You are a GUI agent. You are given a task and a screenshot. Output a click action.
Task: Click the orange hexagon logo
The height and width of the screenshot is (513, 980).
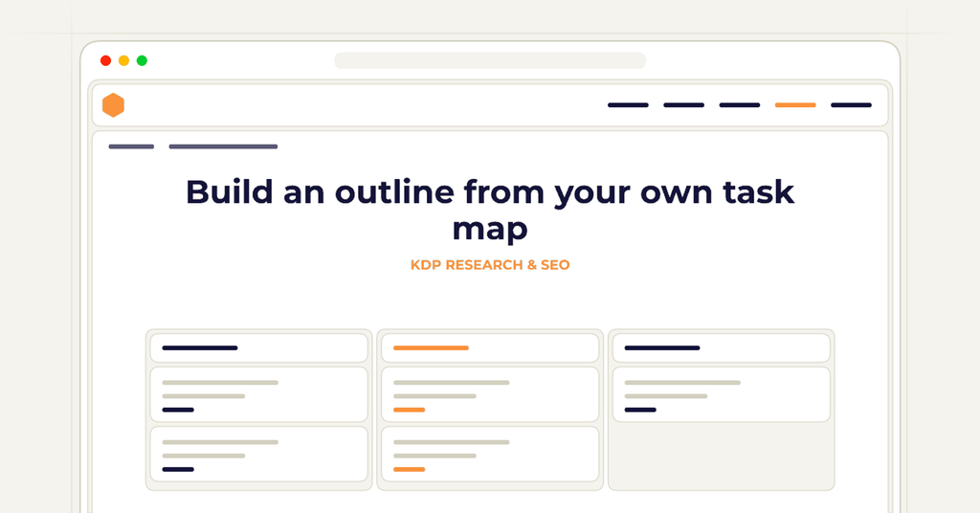click(x=113, y=105)
